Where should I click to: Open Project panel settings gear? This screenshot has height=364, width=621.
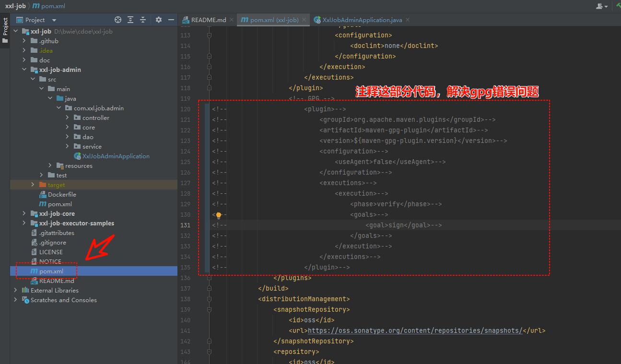159,20
